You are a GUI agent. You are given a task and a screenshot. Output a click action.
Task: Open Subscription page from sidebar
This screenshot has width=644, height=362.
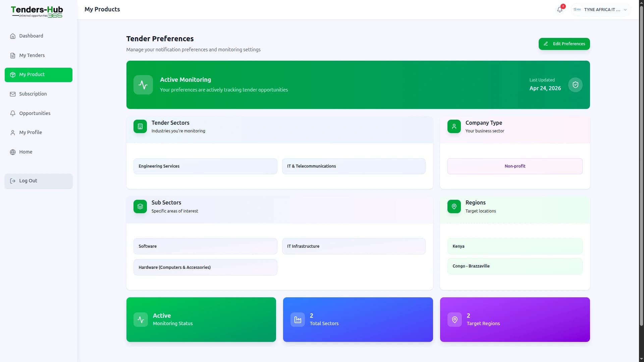pyautogui.click(x=39, y=94)
